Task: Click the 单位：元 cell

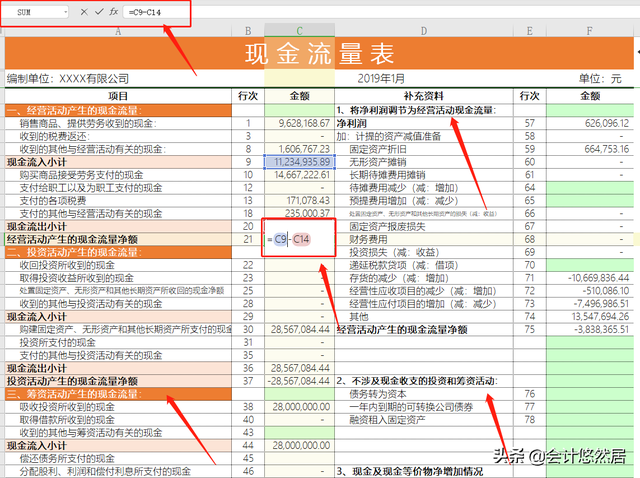Action: click(x=600, y=78)
